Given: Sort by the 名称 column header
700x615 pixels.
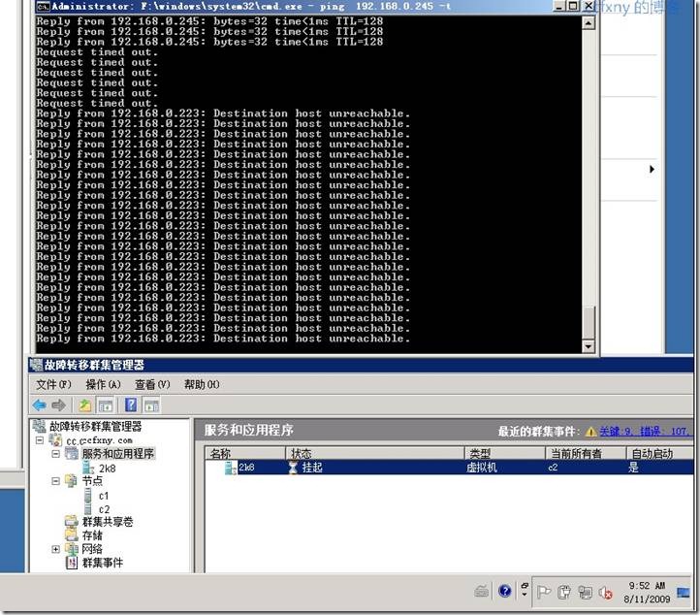Looking at the screenshot, I should click(x=245, y=453).
